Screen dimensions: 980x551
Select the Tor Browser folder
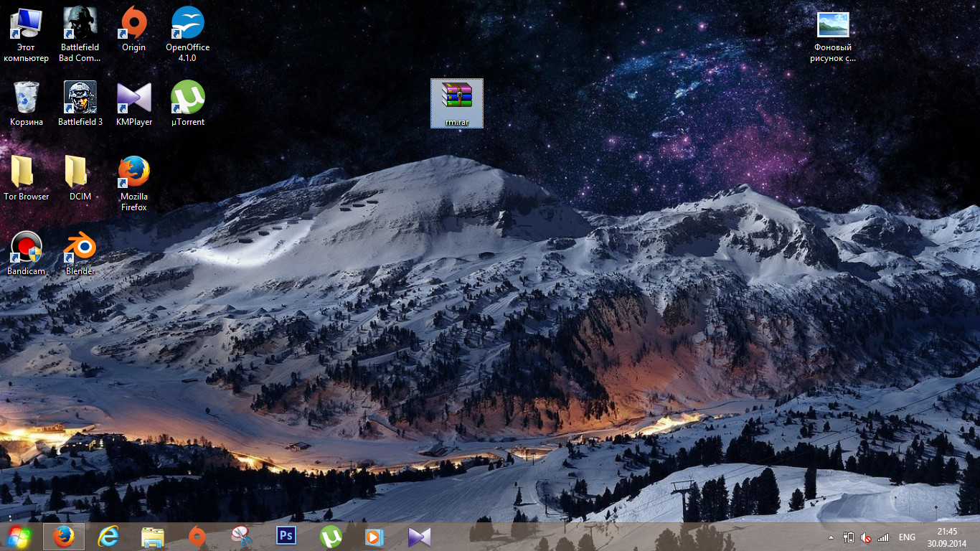click(x=26, y=179)
